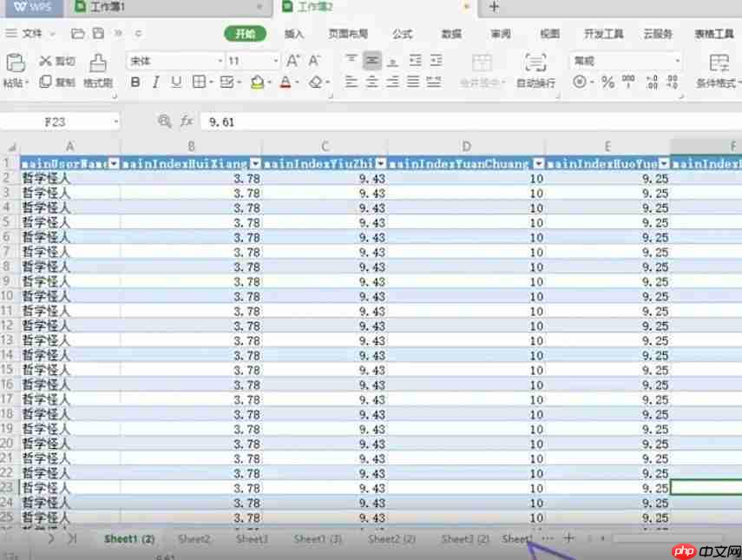The width and height of the screenshot is (742, 560).
Task: Switch to the 数据 ribbon tab
Action: [451, 35]
